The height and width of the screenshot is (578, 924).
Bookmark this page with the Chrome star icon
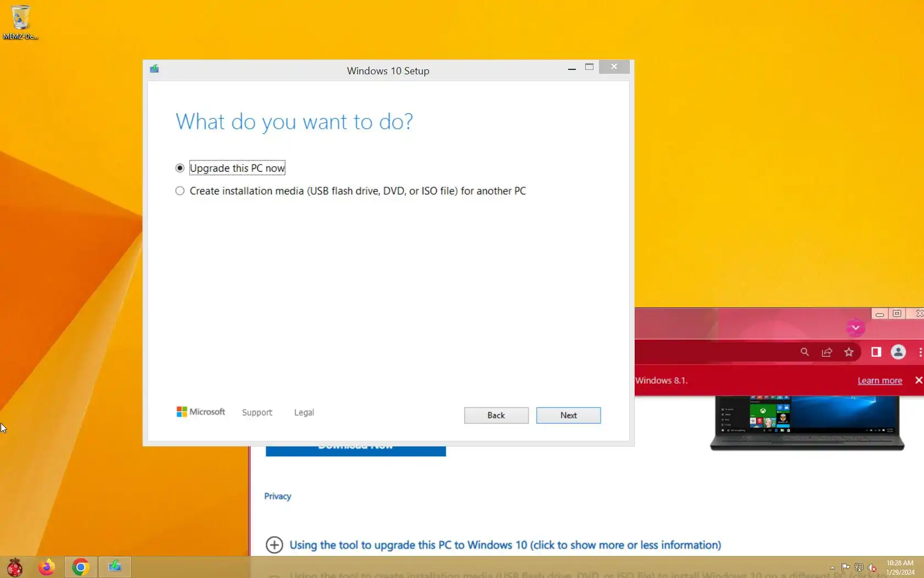849,352
